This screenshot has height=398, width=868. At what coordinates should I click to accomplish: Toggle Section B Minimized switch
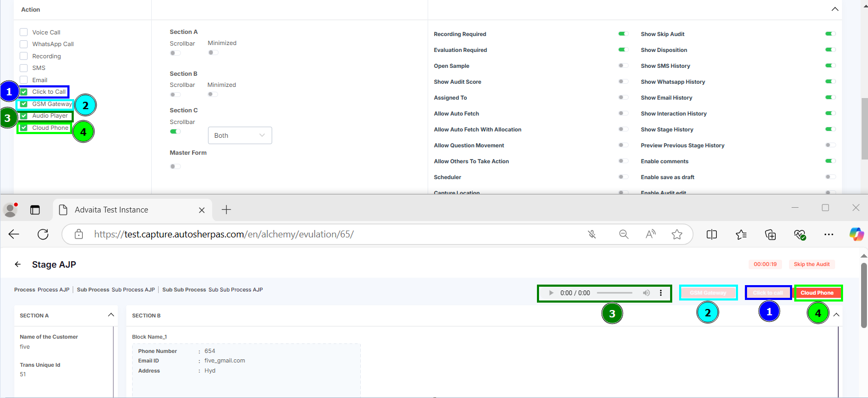click(x=213, y=94)
